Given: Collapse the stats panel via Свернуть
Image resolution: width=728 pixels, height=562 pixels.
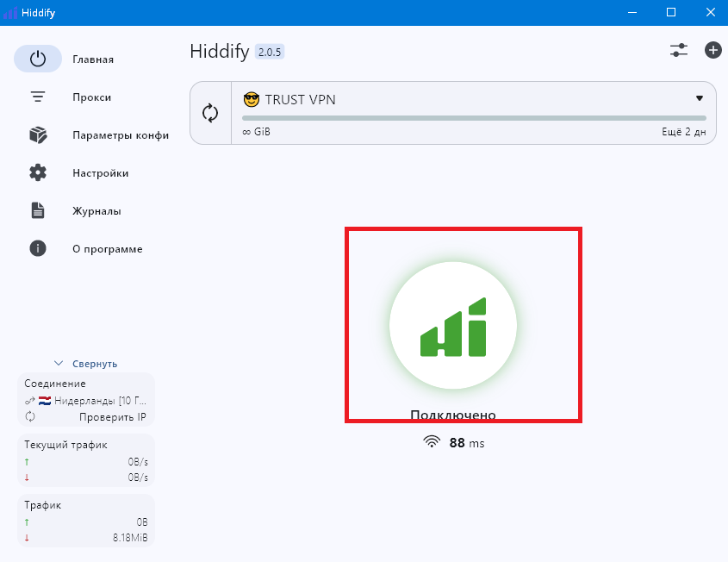Looking at the screenshot, I should tap(86, 364).
